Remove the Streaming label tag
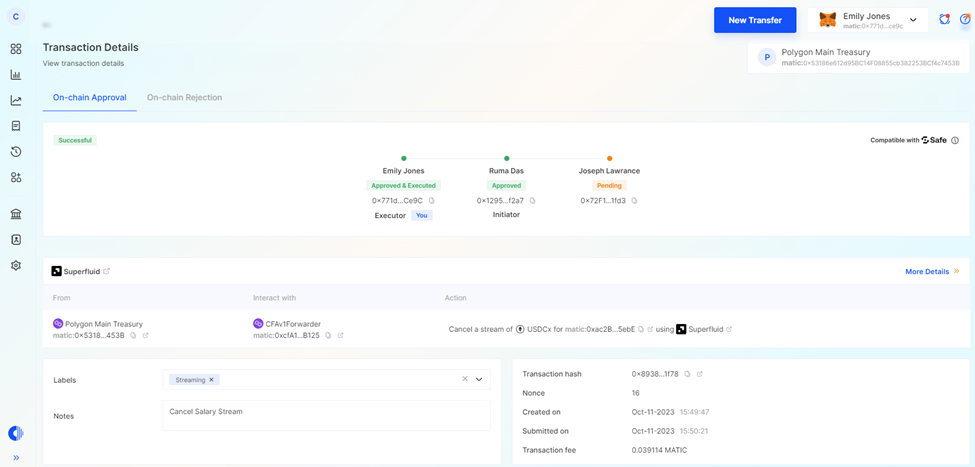 tap(212, 380)
